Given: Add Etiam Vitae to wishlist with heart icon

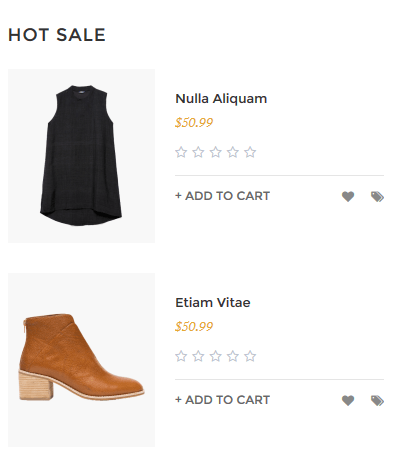Looking at the screenshot, I should tap(348, 400).
